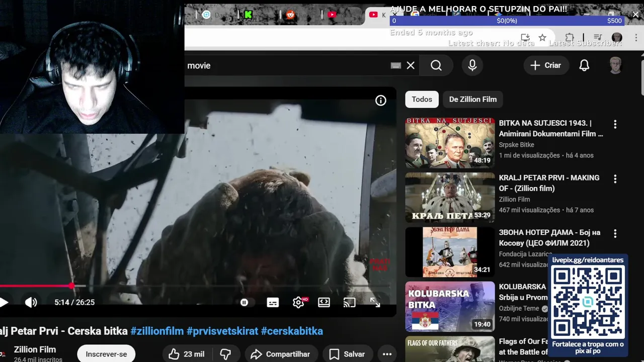The height and width of the screenshot is (362, 644).
Task: Open the player settings gear
Action: coord(298,302)
